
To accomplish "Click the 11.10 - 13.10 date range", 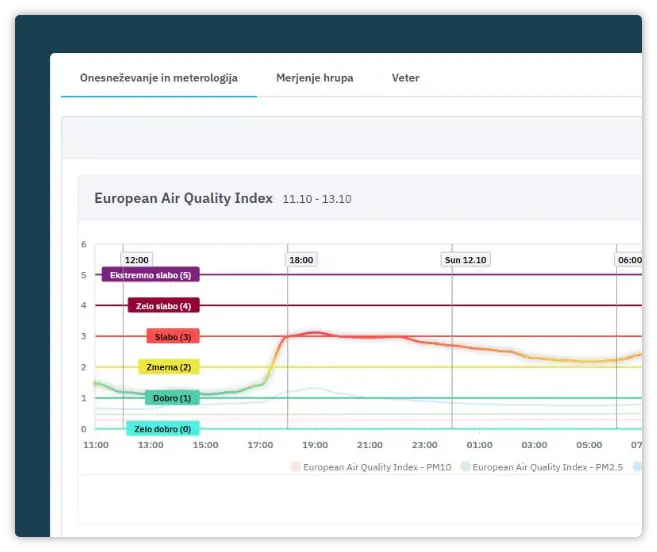I will 316,199.
